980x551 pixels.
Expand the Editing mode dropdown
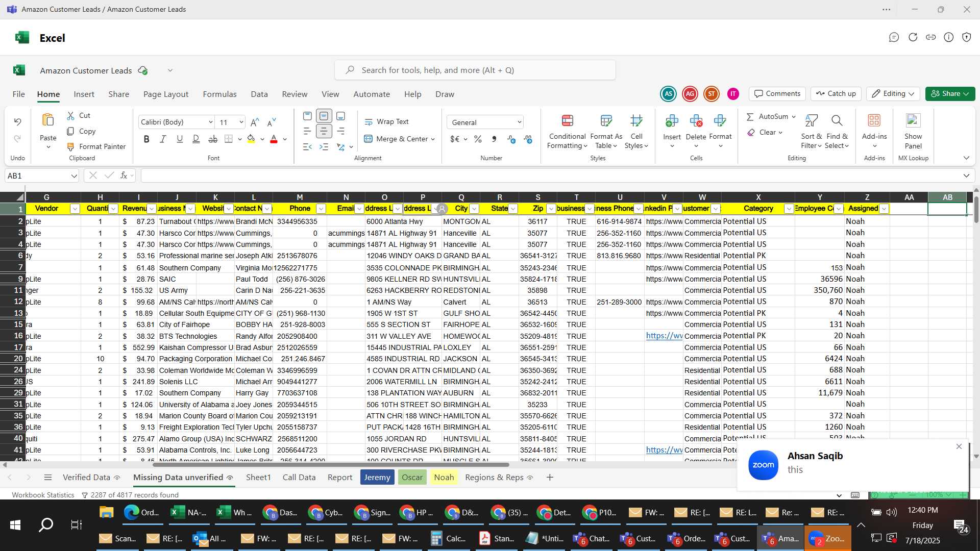coord(911,94)
